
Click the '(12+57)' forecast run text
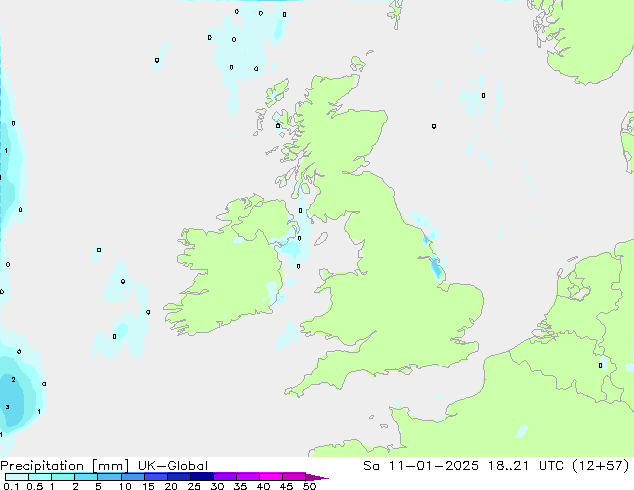point(601,466)
